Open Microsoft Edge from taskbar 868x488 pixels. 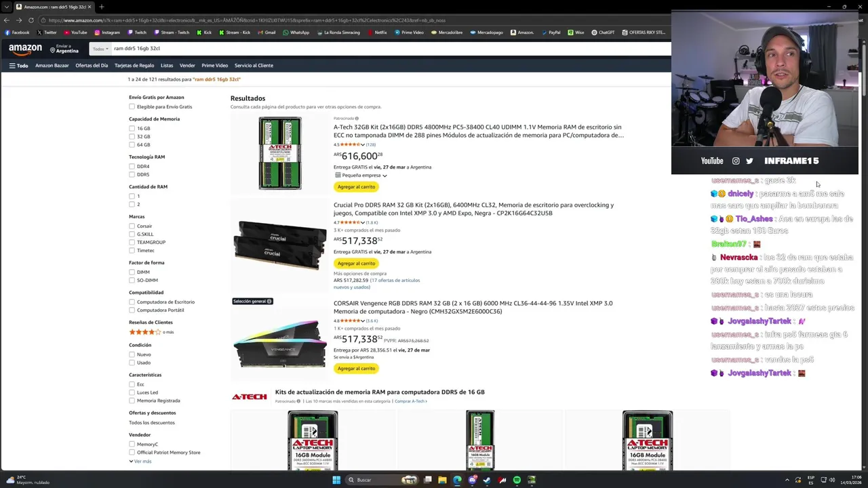point(457,480)
